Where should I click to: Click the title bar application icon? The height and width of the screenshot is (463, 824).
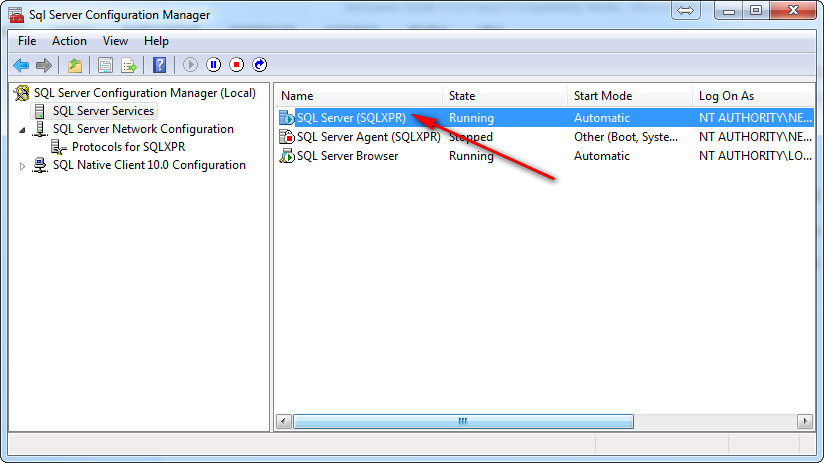click(x=16, y=15)
